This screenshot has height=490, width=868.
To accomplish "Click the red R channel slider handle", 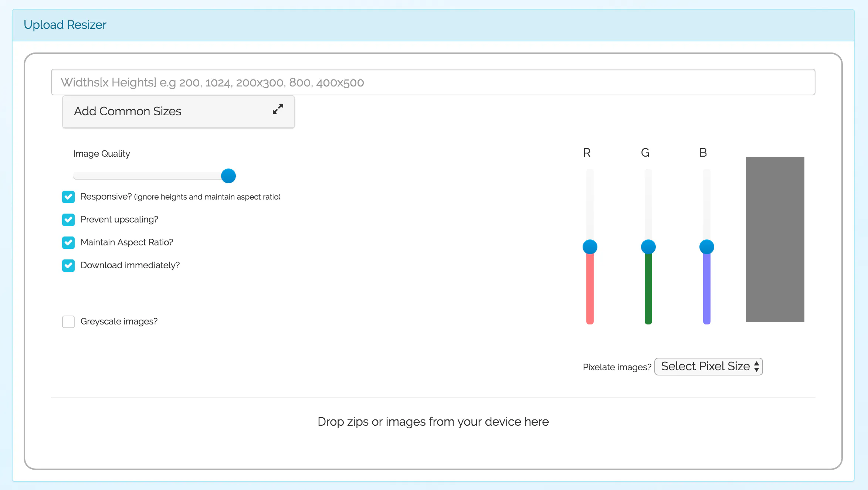I will (590, 247).
